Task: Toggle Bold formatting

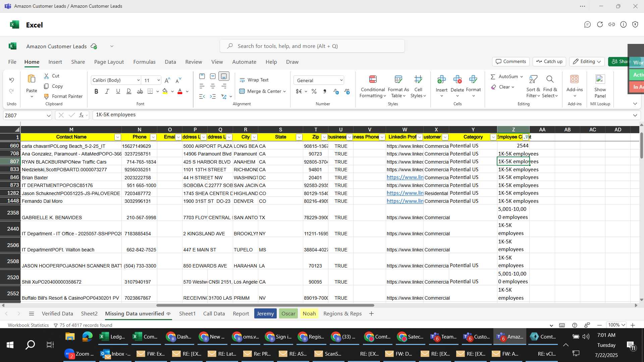Action: (x=96, y=91)
